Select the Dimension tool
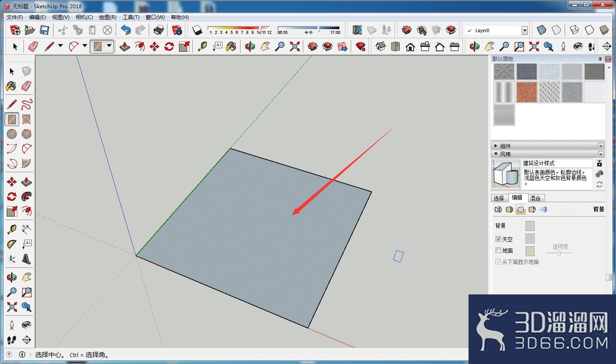The height and width of the screenshot is (364, 616). click(x=27, y=230)
